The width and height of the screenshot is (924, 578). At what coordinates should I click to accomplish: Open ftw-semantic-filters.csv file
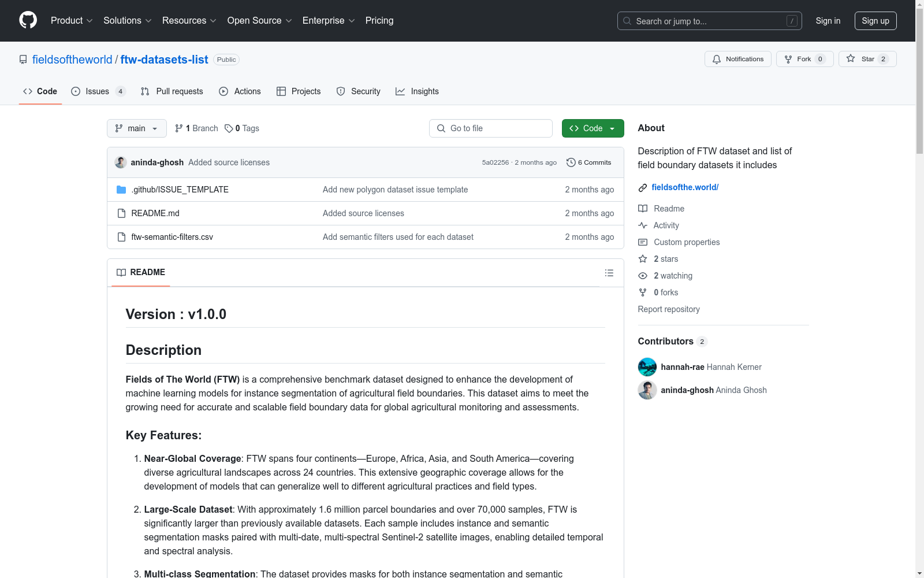(172, 237)
